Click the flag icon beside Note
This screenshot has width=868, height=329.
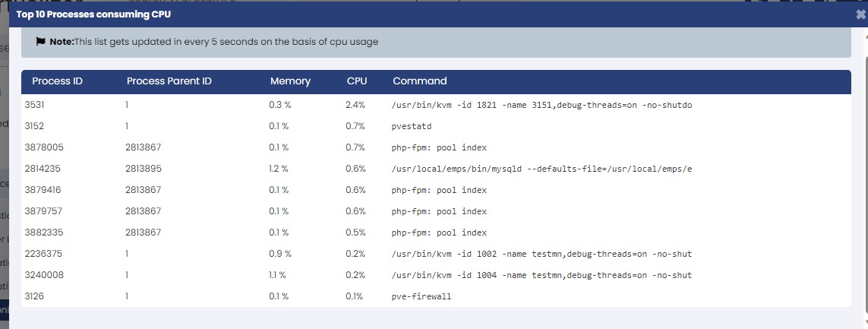[40, 42]
